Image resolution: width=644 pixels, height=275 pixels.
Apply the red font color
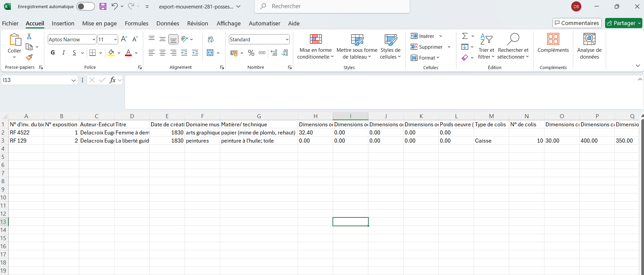128,52
